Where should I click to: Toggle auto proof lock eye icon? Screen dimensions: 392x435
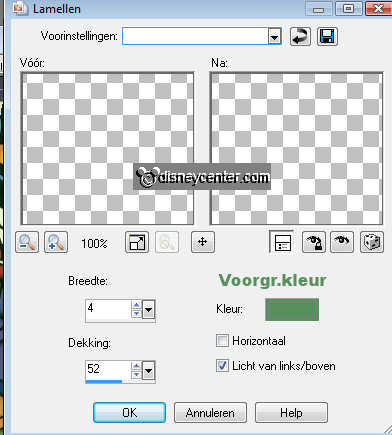[314, 242]
